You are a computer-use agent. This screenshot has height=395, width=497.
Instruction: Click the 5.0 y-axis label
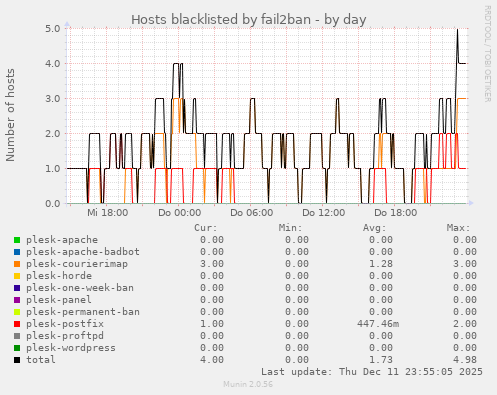pos(53,29)
